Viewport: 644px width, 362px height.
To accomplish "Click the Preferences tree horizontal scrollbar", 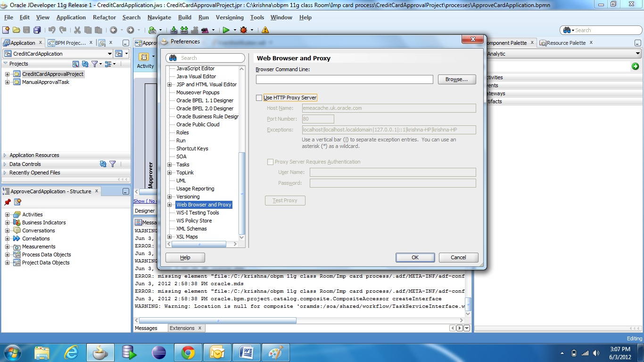I will click(x=198, y=244).
